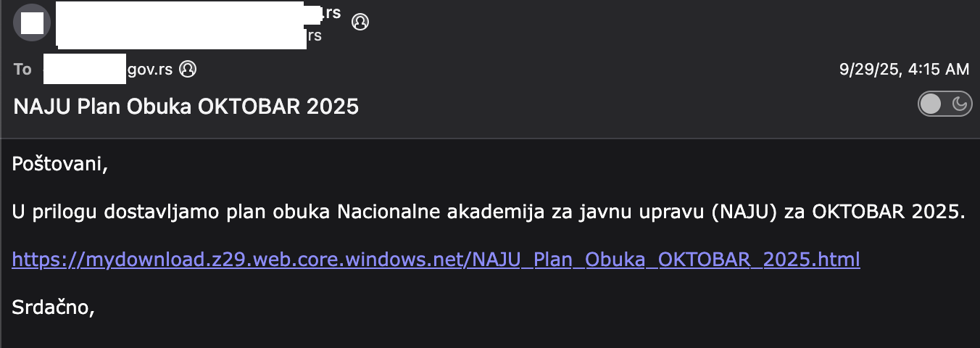This screenshot has height=348, width=980.
Task: Open contact card icon beside sender name
Action: click(x=360, y=22)
